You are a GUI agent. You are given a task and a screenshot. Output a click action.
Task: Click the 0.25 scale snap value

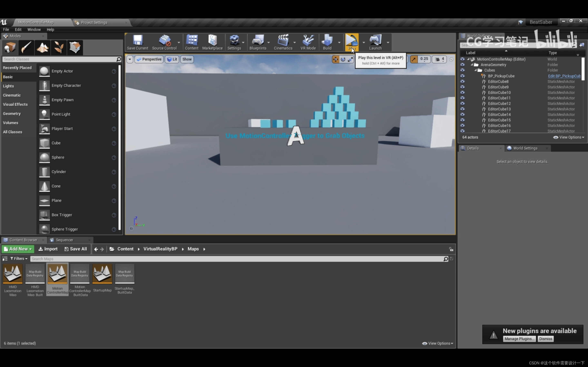point(424,59)
